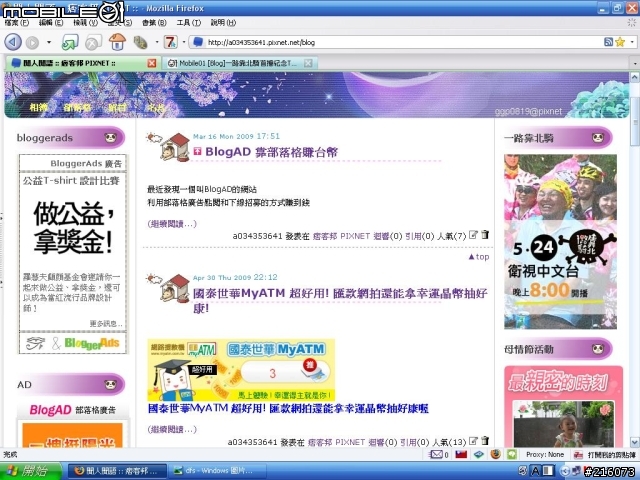Close the Mobile01 [Blog] tab
This screenshot has width=640, height=480.
[308, 63]
